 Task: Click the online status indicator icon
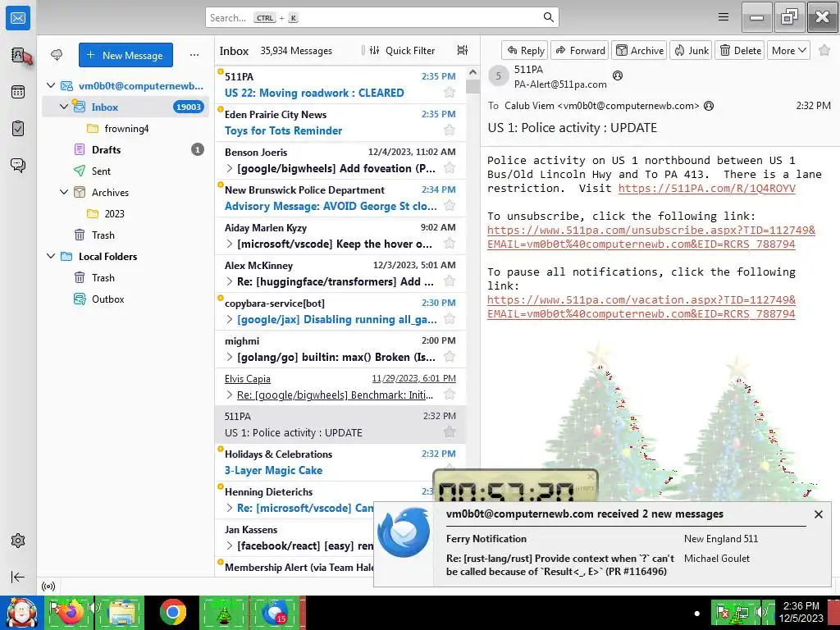pyautogui.click(x=48, y=586)
